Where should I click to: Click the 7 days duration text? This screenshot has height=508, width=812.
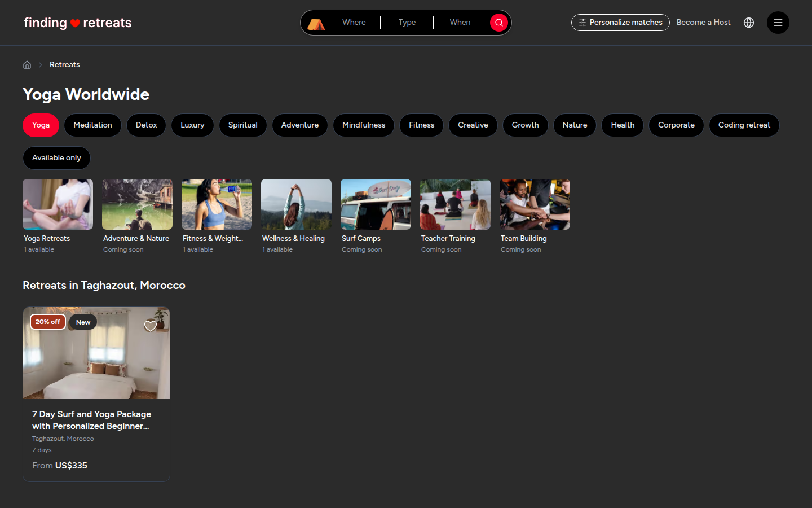pyautogui.click(x=42, y=450)
